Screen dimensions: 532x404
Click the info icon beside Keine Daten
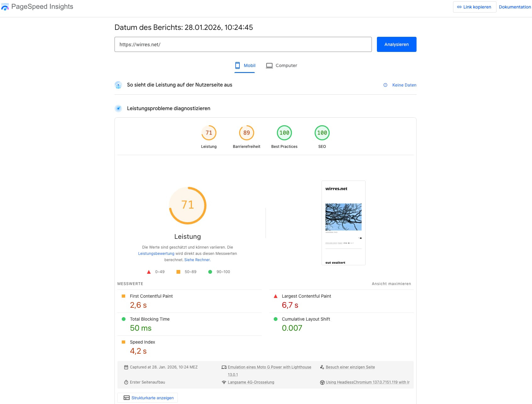[x=385, y=85]
